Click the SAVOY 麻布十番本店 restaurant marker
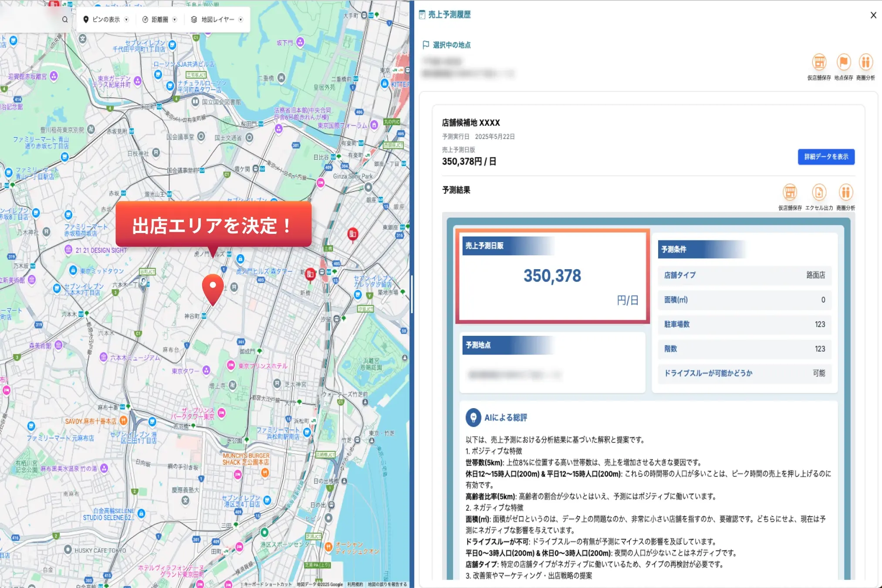The width and height of the screenshot is (882, 588). tap(123, 421)
